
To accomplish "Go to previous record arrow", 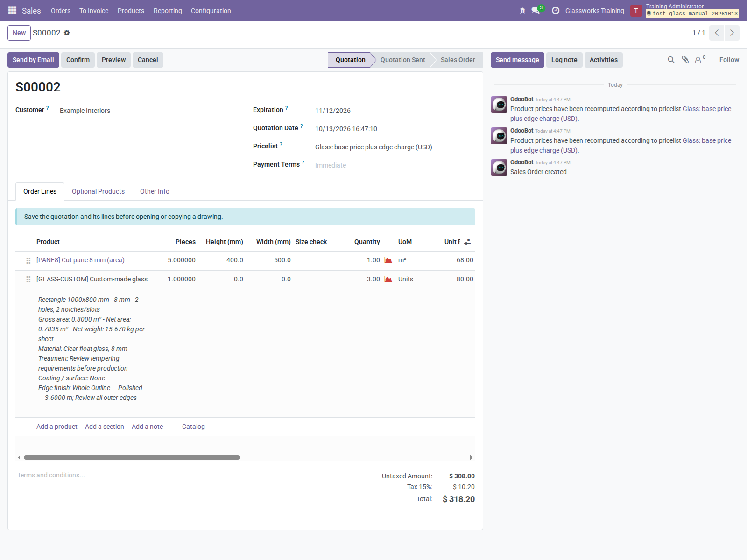I will 717,33.
